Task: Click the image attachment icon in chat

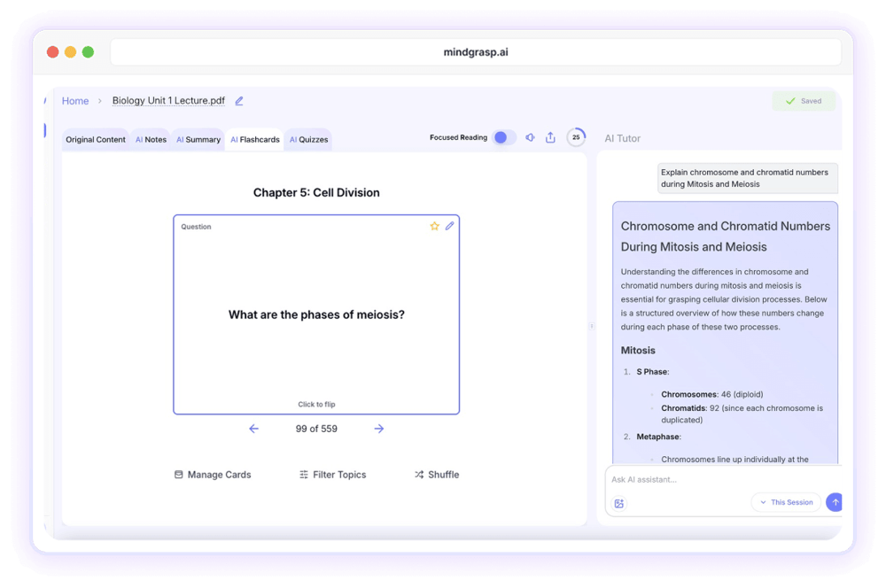Action: point(618,502)
